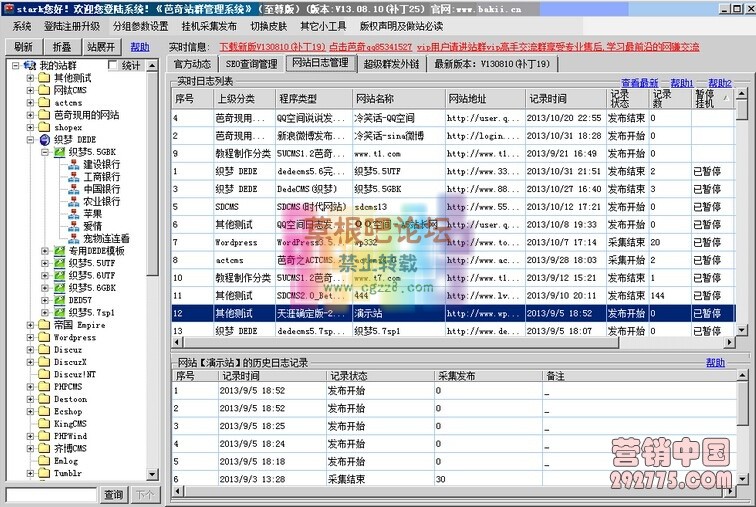Click the 折叠 button
756x507 pixels.
coord(62,47)
